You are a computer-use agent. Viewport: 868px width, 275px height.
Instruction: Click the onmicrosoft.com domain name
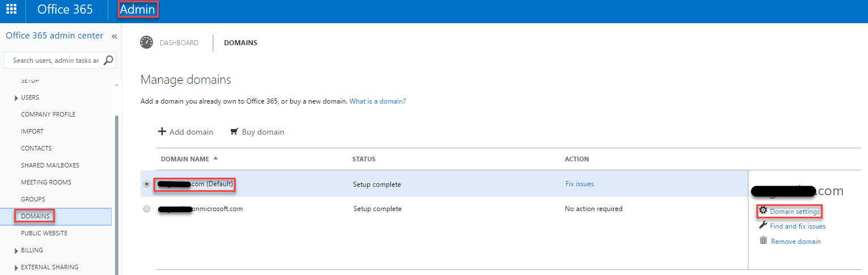click(201, 209)
